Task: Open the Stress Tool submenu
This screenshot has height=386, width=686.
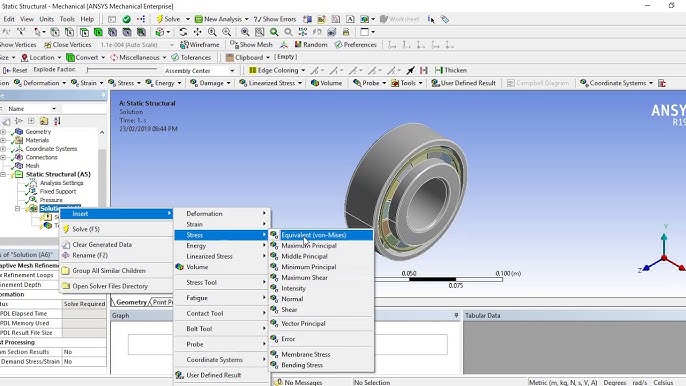Action: (x=222, y=282)
